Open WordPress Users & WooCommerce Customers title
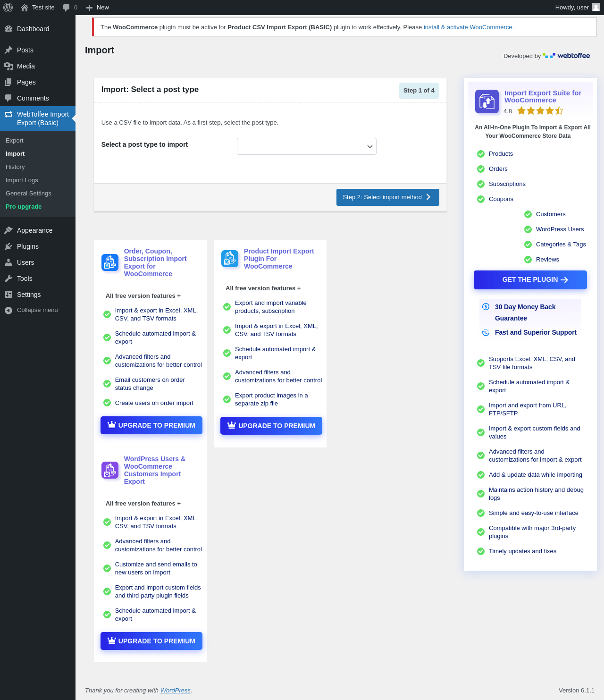This screenshot has width=604, height=700. click(155, 470)
